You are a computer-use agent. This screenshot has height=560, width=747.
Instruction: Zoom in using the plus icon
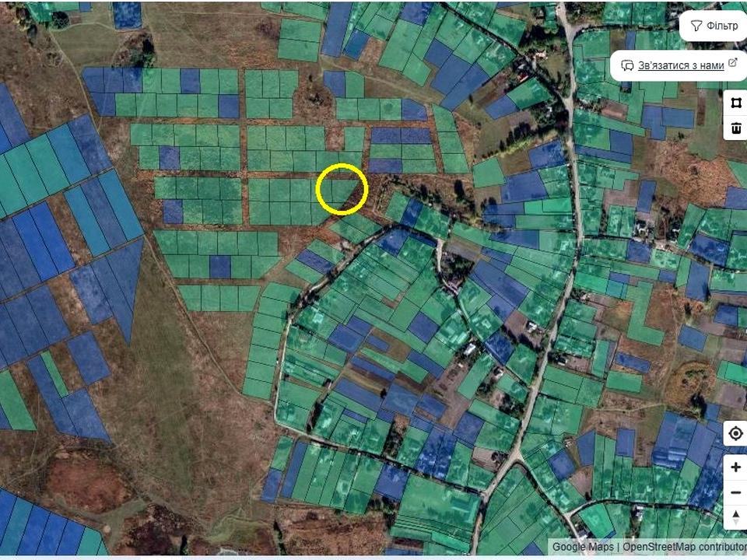pos(736,467)
